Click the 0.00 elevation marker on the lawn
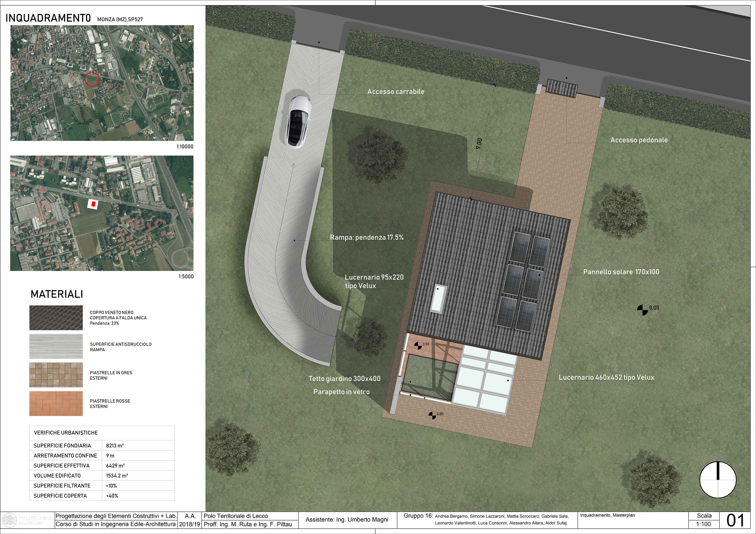This screenshot has height=534, width=756. point(642,310)
